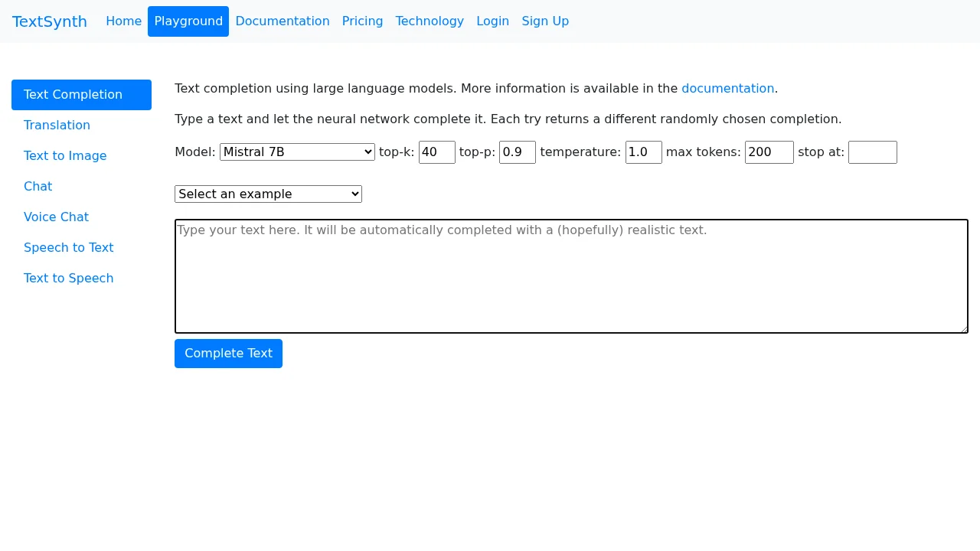Follow the documentation link in the description
980x551 pixels.
[x=727, y=88]
